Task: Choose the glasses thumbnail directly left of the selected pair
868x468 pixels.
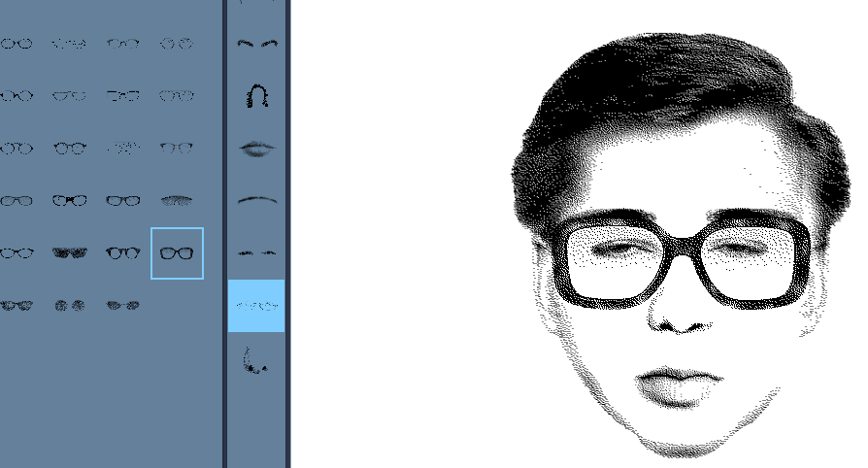Action: click(123, 253)
